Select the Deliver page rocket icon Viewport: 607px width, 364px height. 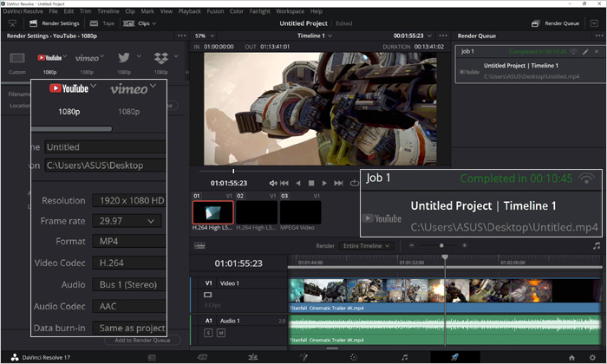pyautogui.click(x=455, y=357)
